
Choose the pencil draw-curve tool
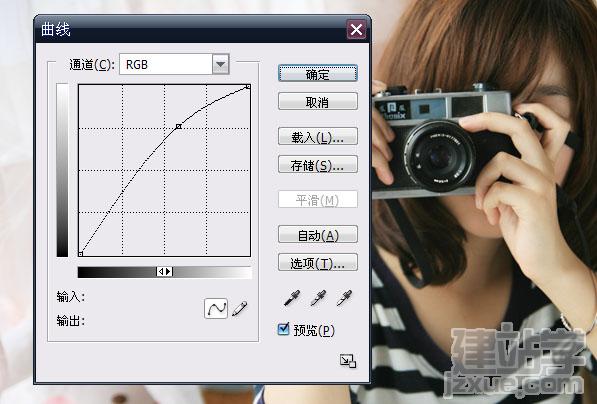(x=239, y=308)
